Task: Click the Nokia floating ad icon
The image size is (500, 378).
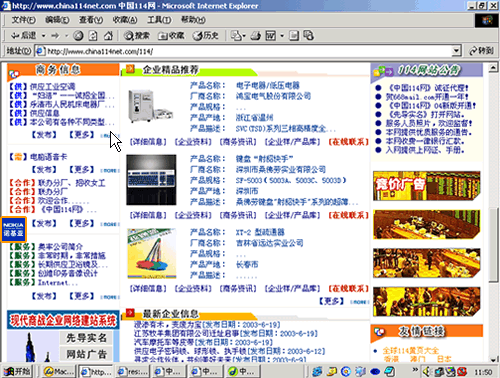Action: point(13,229)
